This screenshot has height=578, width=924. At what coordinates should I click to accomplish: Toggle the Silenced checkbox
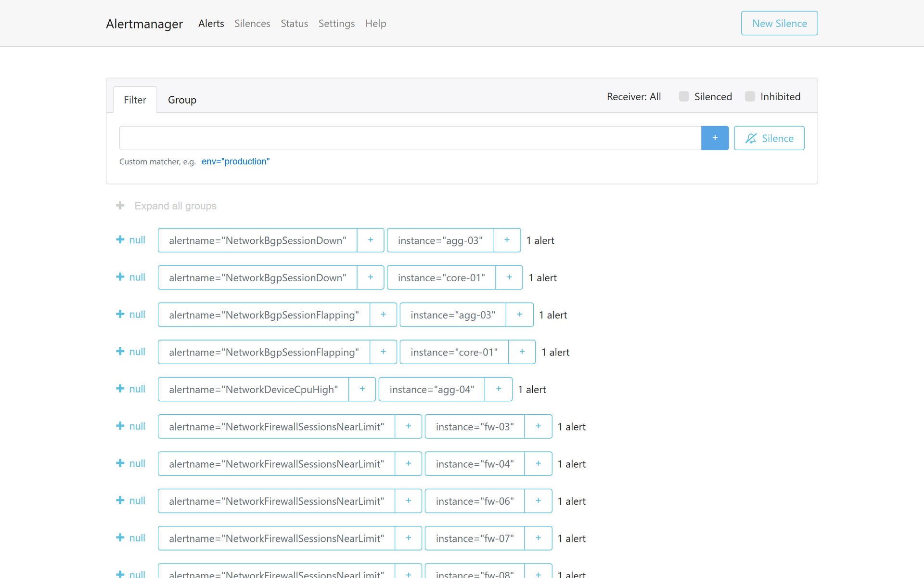coord(684,96)
